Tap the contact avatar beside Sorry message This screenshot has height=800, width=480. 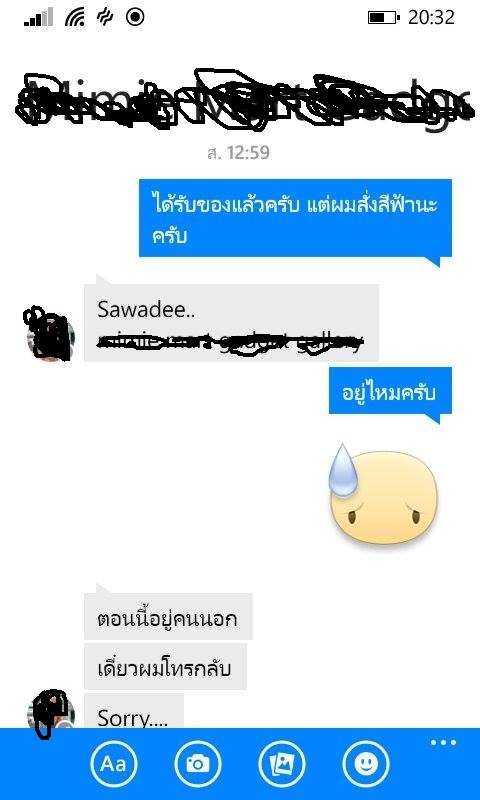[51, 712]
